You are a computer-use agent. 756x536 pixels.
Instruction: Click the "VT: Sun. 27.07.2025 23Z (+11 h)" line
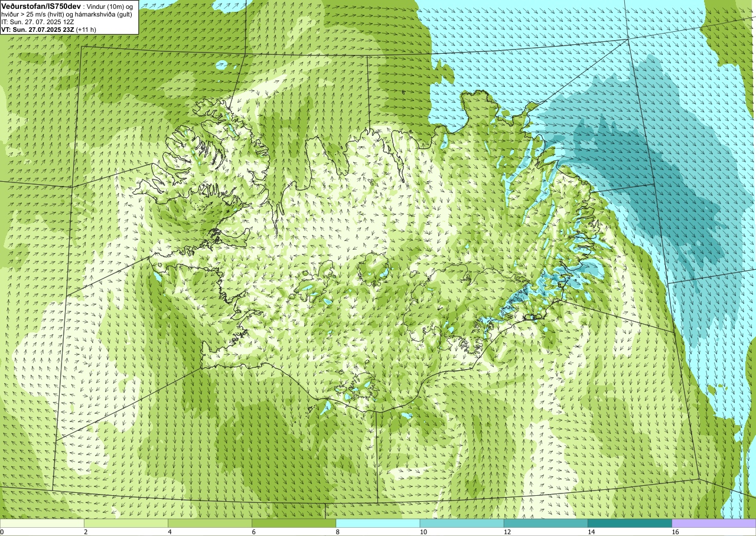click(x=49, y=29)
